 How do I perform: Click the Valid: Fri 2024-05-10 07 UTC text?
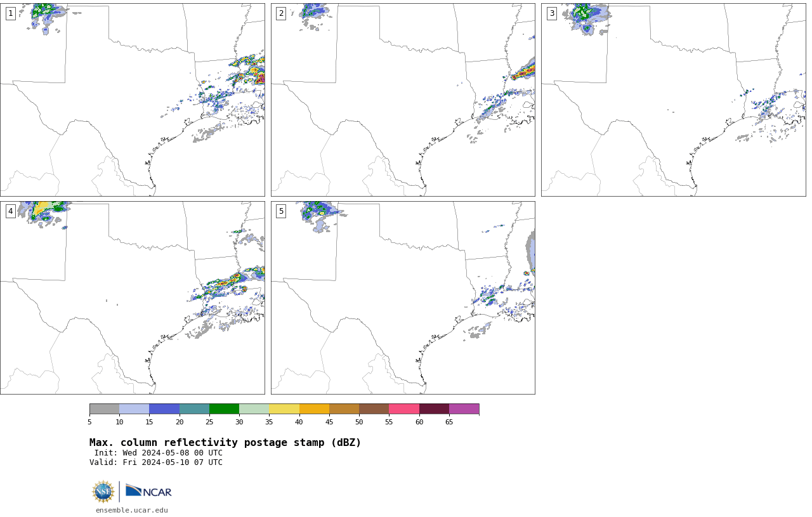coord(156,462)
